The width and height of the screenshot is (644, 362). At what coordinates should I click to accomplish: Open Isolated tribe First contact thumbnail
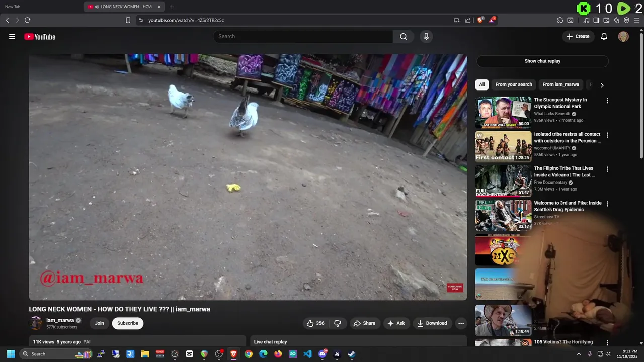coord(503,147)
